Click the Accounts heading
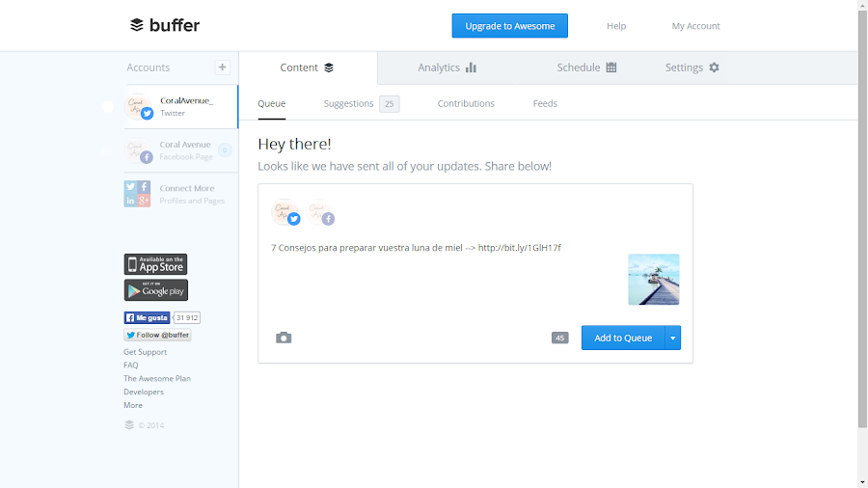Image resolution: width=868 pixels, height=488 pixels. point(148,68)
